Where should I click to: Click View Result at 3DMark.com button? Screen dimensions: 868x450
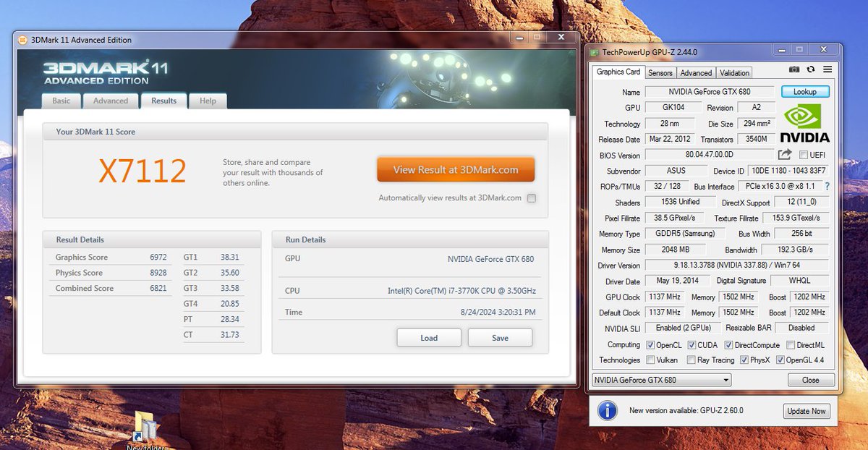tap(456, 170)
